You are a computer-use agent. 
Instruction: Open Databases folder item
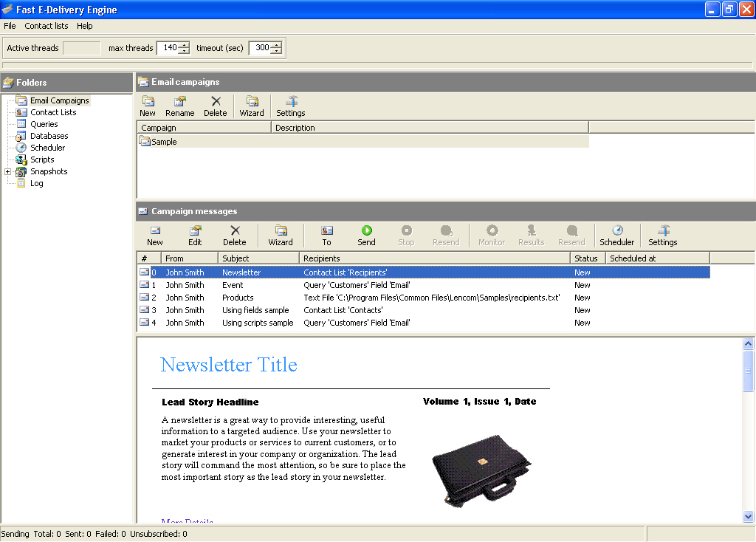pos(49,136)
